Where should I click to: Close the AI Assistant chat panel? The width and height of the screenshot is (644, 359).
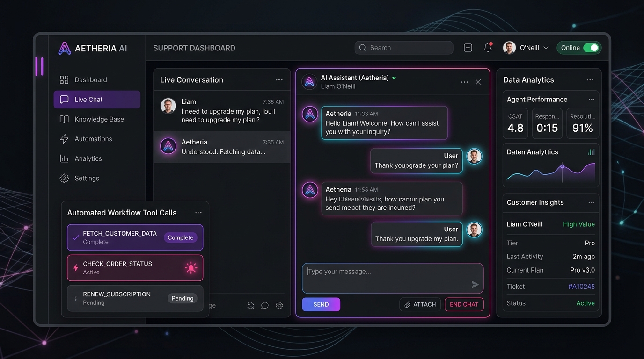tap(478, 82)
